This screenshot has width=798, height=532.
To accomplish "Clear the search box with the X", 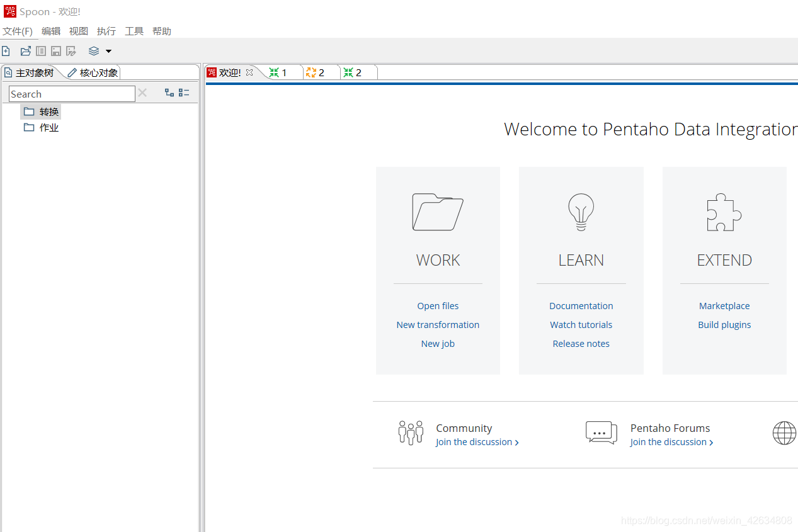I will point(142,93).
